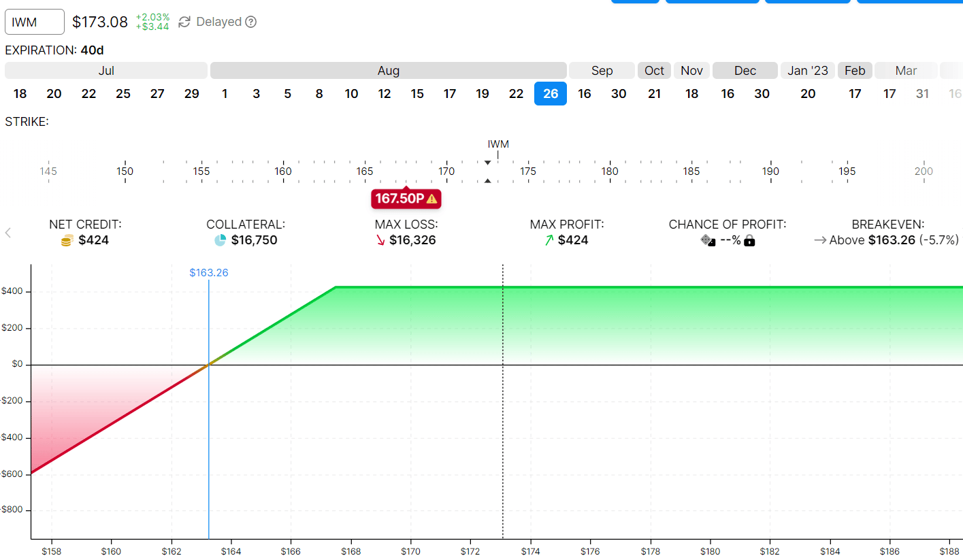Click the $173.08 share price
Viewport: 963px width, 560px height.
point(100,22)
